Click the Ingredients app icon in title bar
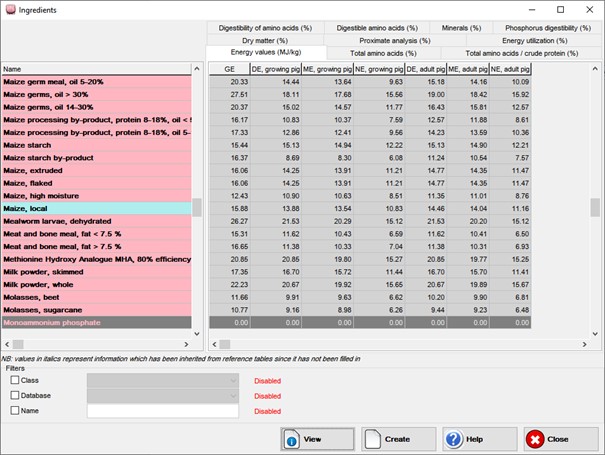Screen dimensions: 605x455 (x=11, y=10)
